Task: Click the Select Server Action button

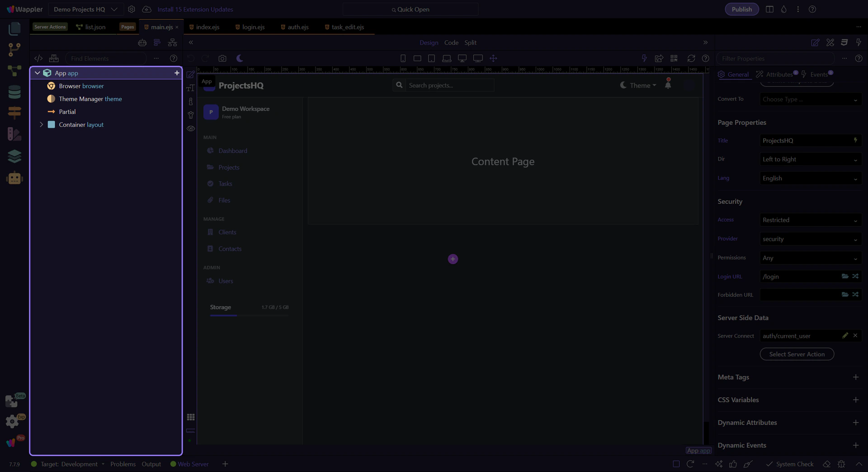Action: 797,354
